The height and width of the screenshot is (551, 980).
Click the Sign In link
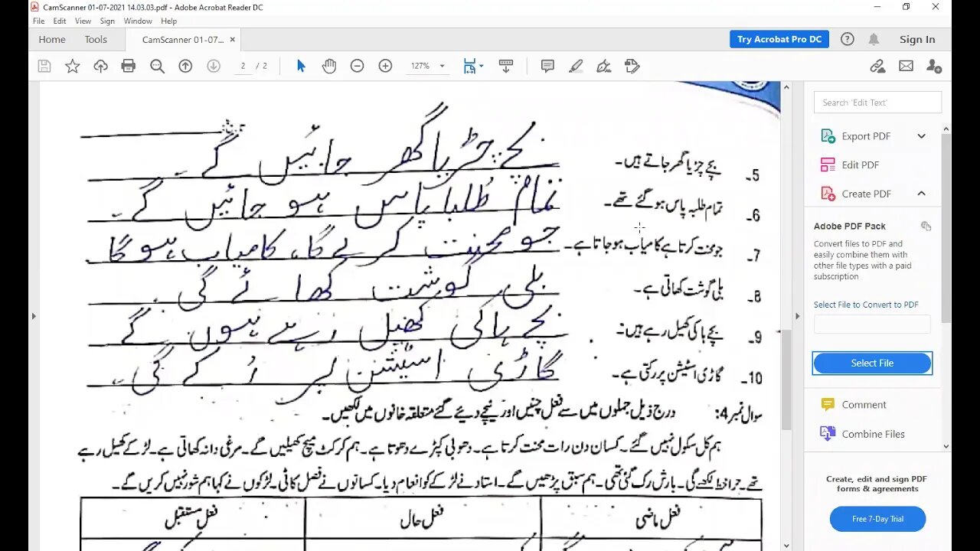[x=917, y=39]
